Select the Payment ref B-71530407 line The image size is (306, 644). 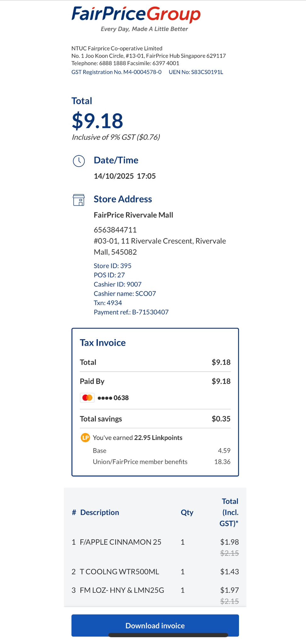(131, 312)
